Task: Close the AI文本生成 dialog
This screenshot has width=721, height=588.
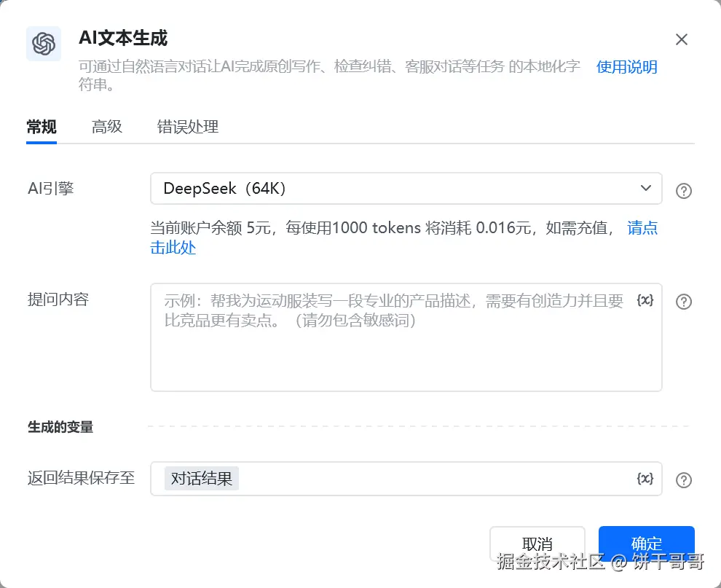Action: click(682, 39)
